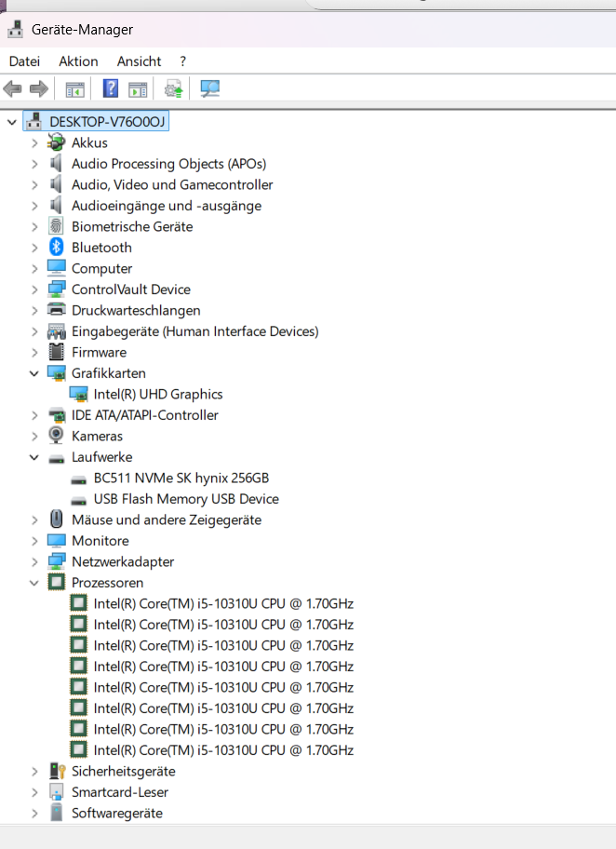The image size is (616, 849).
Task: Click the Mäuse und andere Zeigegeräte mouse icon
Action: click(56, 519)
